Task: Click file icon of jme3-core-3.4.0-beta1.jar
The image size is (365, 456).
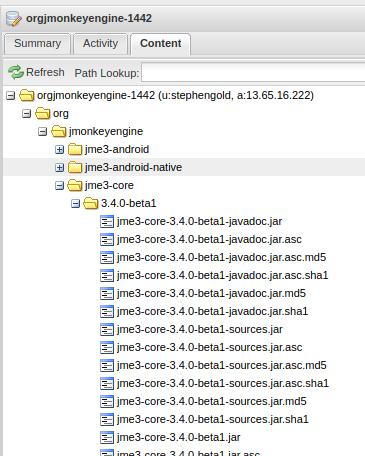Action: pos(107,437)
